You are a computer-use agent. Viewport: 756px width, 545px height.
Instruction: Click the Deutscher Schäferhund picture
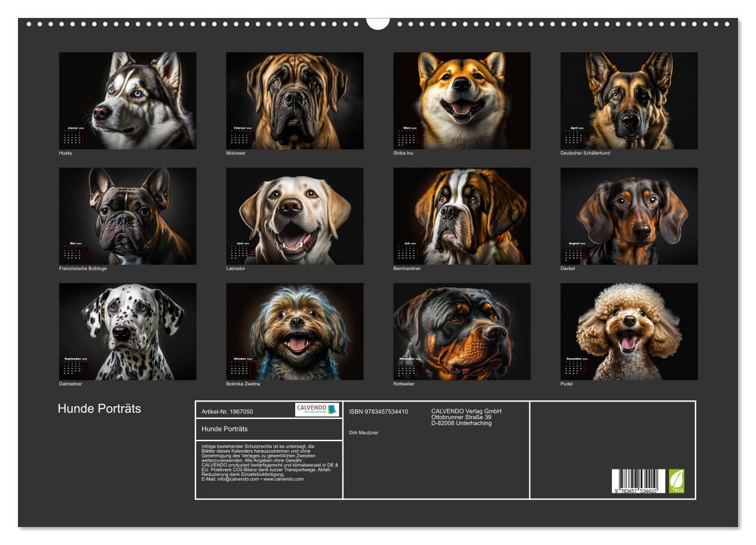click(629, 100)
